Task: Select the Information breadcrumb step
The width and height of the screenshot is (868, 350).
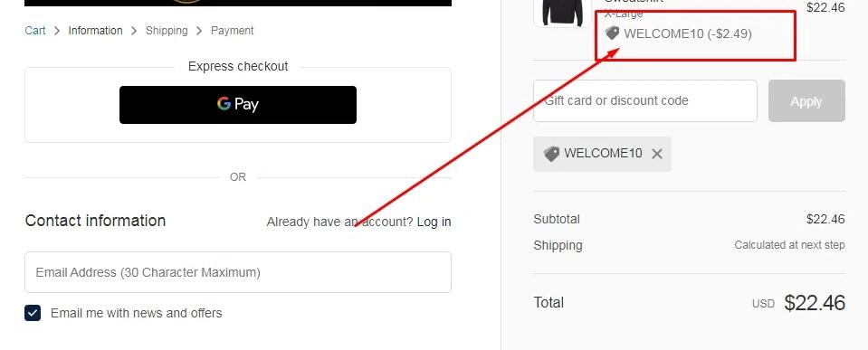Action: click(x=95, y=31)
